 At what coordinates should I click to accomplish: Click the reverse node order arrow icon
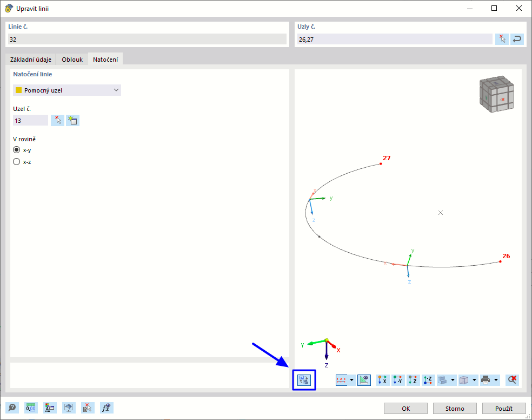(517, 40)
